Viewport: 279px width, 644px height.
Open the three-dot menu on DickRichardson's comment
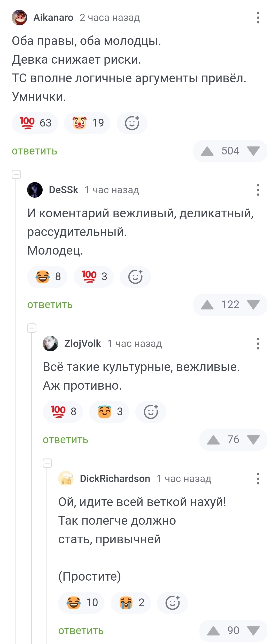tap(258, 479)
